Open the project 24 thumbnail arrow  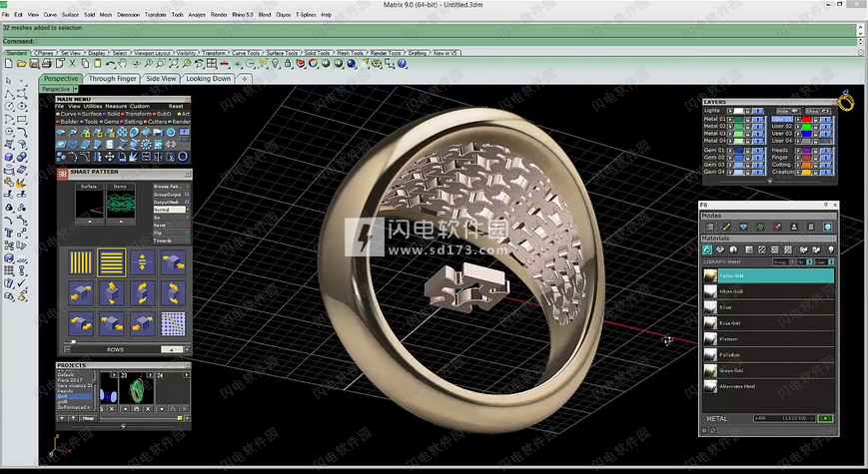(x=187, y=375)
